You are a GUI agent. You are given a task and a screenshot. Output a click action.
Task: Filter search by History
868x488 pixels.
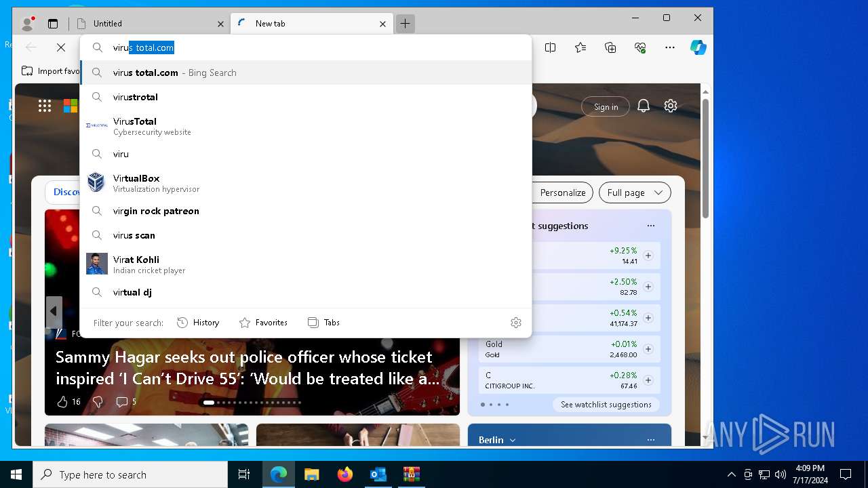(198, 323)
